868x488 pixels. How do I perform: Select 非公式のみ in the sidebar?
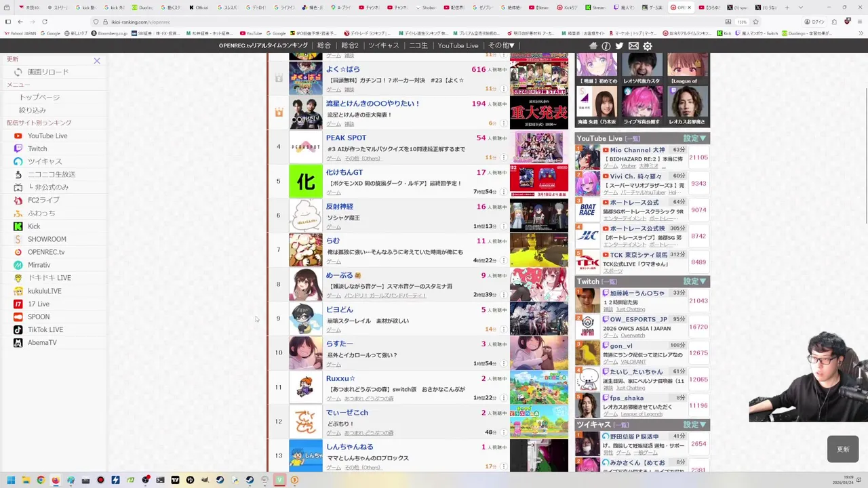coord(48,187)
